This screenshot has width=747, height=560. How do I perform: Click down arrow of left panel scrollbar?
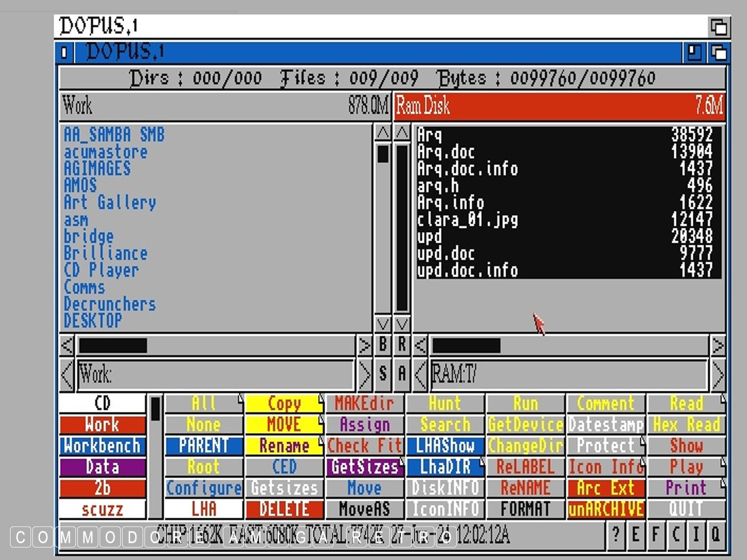383,324
